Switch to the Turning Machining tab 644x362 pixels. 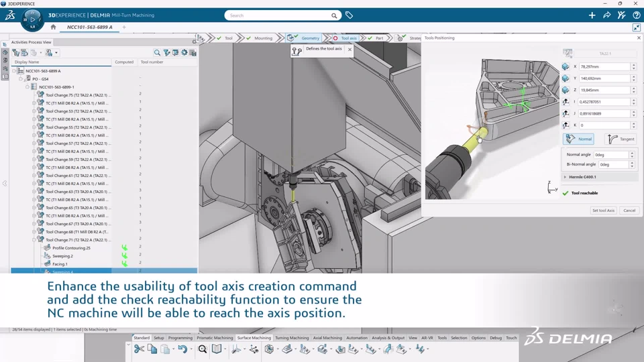[292, 338]
